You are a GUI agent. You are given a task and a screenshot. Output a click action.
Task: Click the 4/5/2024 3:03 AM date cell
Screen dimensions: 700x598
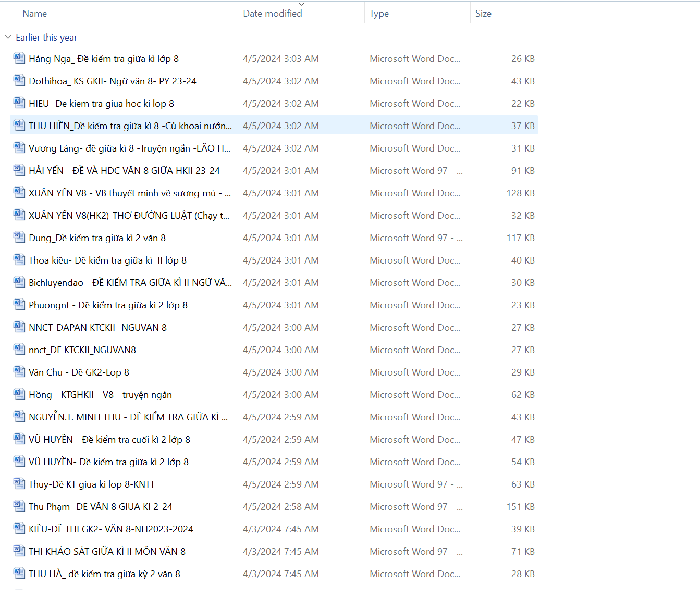point(281,59)
